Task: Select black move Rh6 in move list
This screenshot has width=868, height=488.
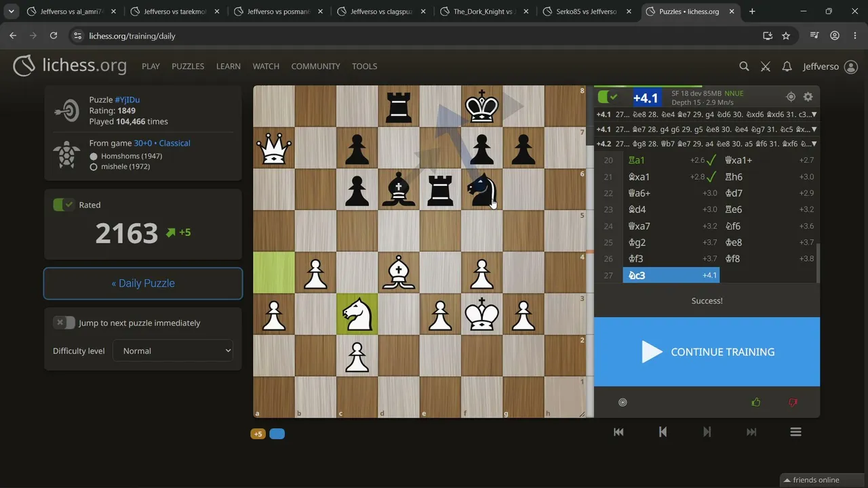Action: [768, 177]
